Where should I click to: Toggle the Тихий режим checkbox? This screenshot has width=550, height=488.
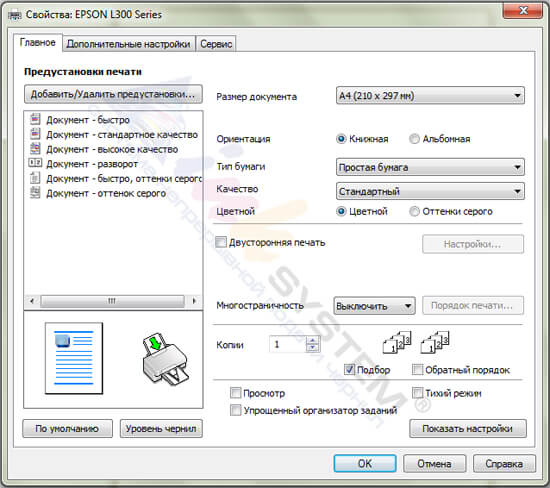coord(417,393)
